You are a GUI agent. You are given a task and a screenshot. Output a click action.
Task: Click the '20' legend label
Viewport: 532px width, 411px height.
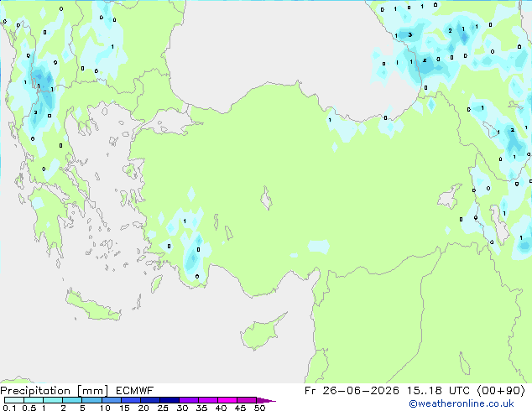pos(143,408)
